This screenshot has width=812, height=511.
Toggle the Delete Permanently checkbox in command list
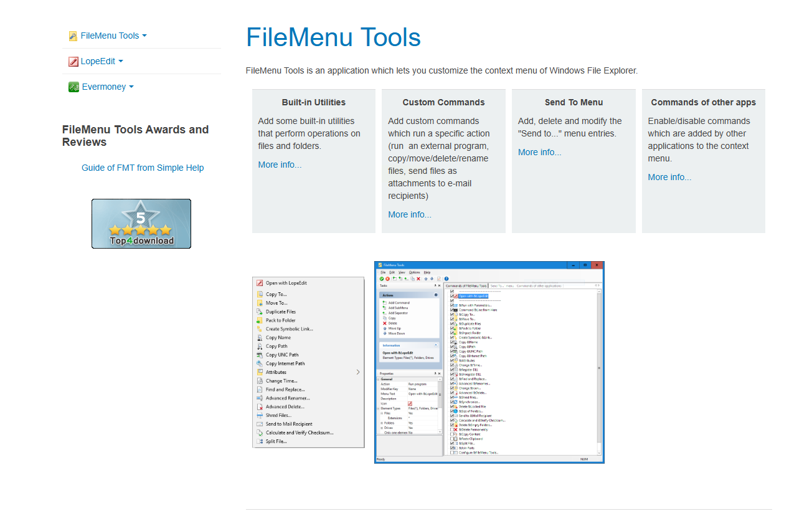click(x=452, y=429)
